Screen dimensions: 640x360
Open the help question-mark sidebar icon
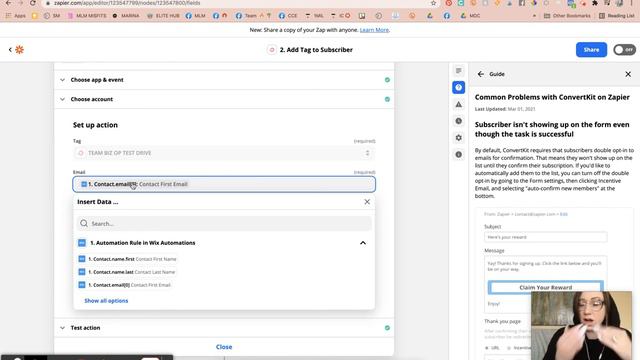tap(459, 87)
